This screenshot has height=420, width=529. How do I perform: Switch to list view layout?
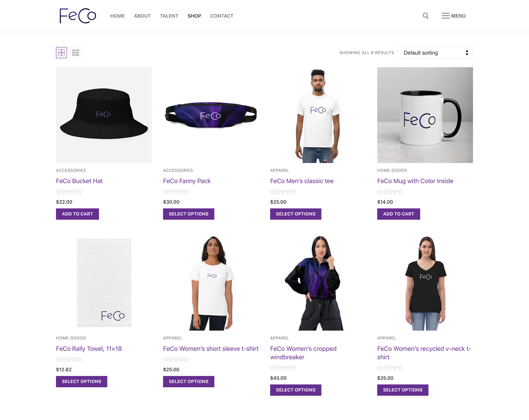coord(76,52)
